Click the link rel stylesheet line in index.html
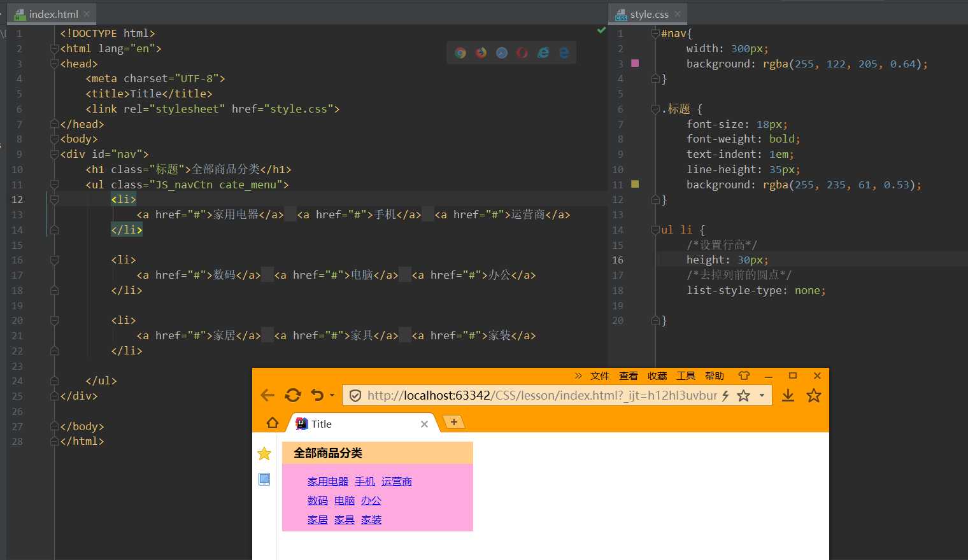The width and height of the screenshot is (968, 560). 213,109
